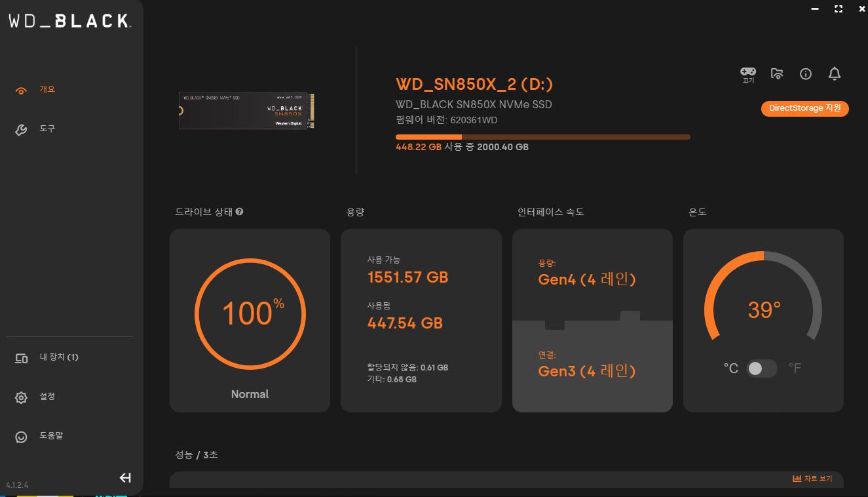
Task: Click capability Gen4 (4 레인) text
Action: coord(587,279)
